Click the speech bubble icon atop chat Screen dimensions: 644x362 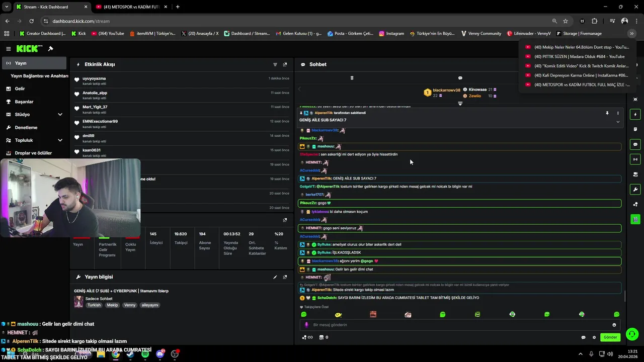[x=460, y=78]
